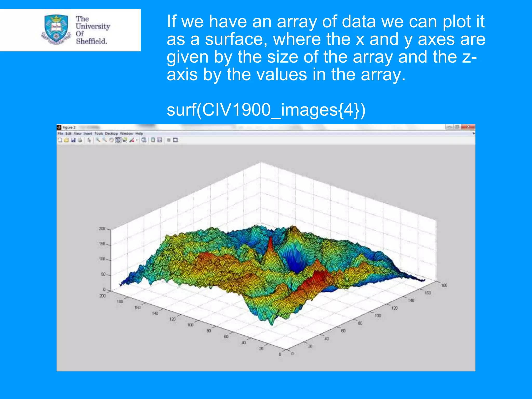The height and width of the screenshot is (399, 532).
Task: Print the figure with the printer icon
Action: pyautogui.click(x=80, y=140)
